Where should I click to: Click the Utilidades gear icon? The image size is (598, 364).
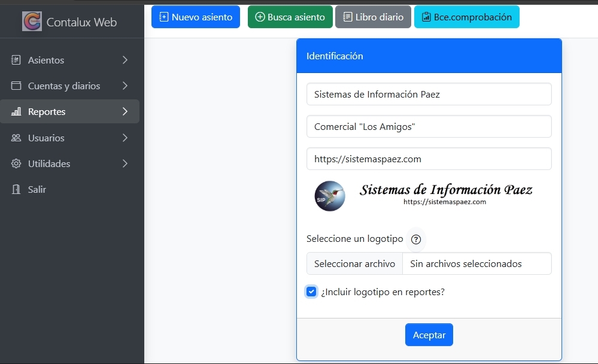pyautogui.click(x=16, y=163)
